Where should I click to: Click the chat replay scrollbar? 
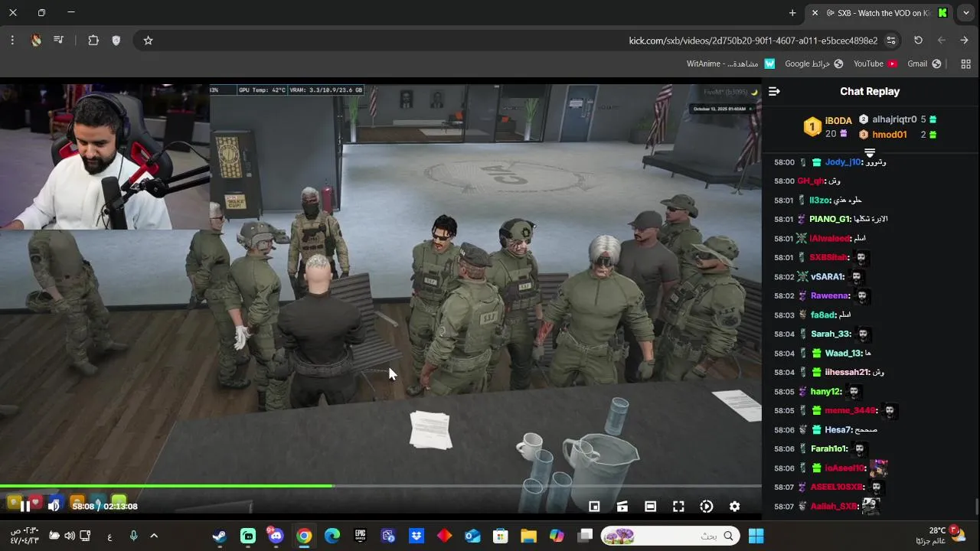point(976,507)
